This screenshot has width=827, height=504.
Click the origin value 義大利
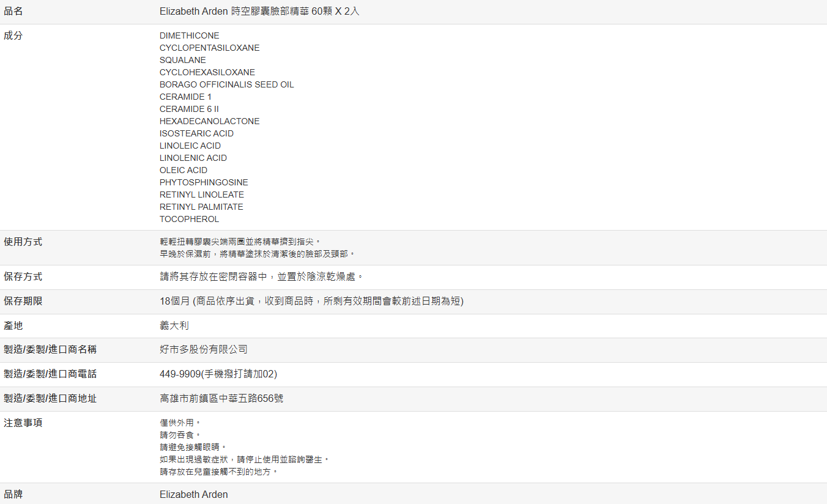(174, 326)
